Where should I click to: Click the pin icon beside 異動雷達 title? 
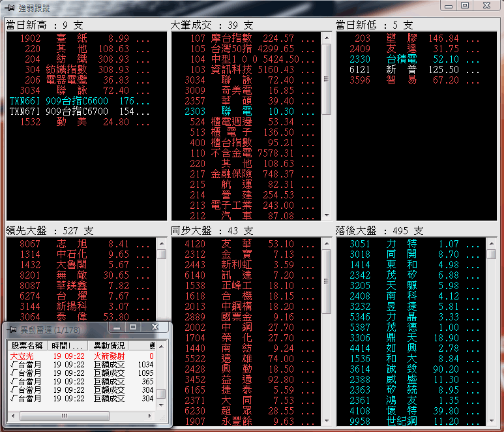pos(10,330)
